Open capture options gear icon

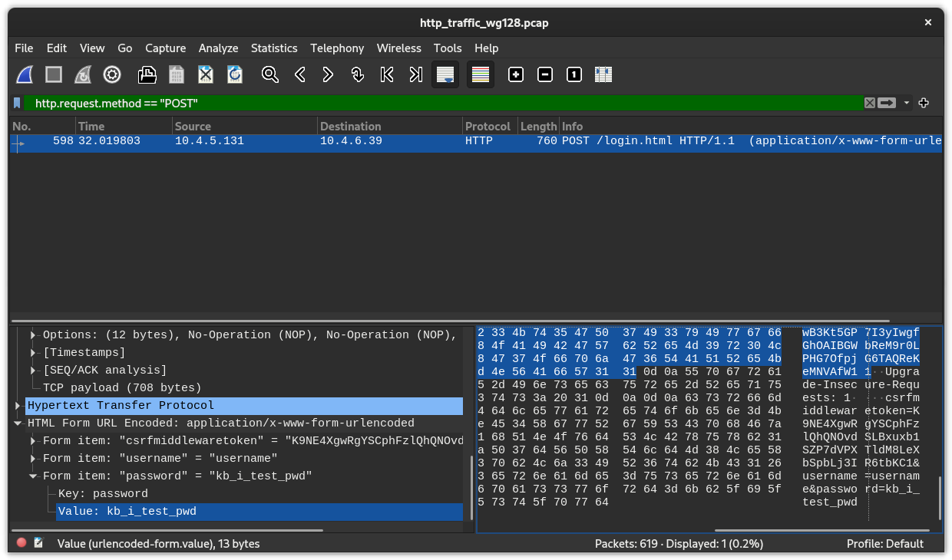(x=112, y=74)
